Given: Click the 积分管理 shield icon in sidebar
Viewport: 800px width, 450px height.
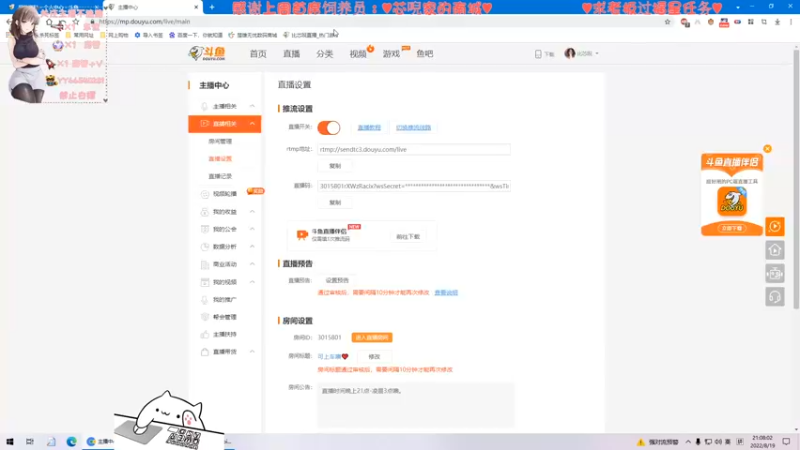Looking at the screenshot, I should tap(205, 317).
